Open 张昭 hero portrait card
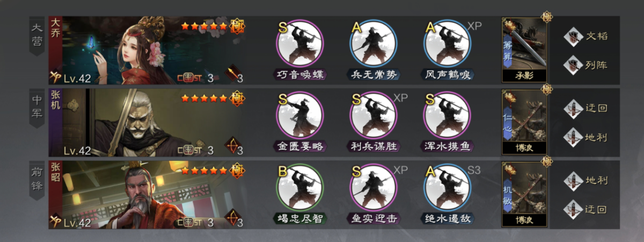Screen dimensions: 644x242 pos(148,195)
